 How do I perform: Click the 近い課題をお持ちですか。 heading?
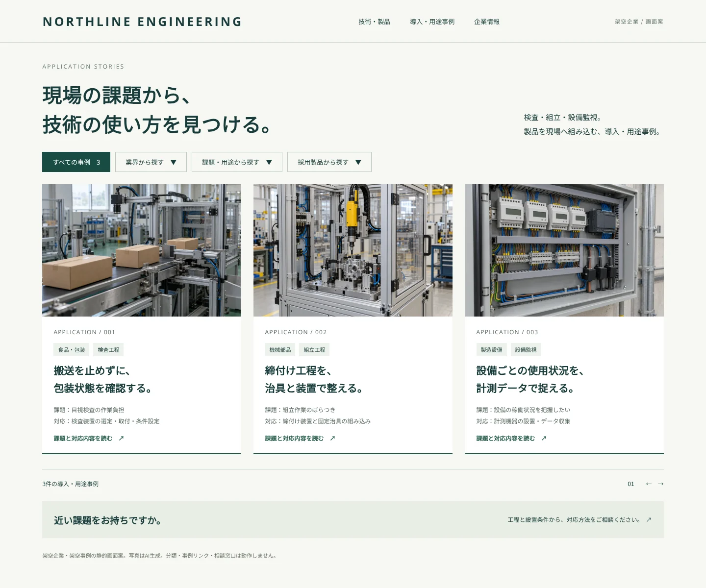pos(107,520)
